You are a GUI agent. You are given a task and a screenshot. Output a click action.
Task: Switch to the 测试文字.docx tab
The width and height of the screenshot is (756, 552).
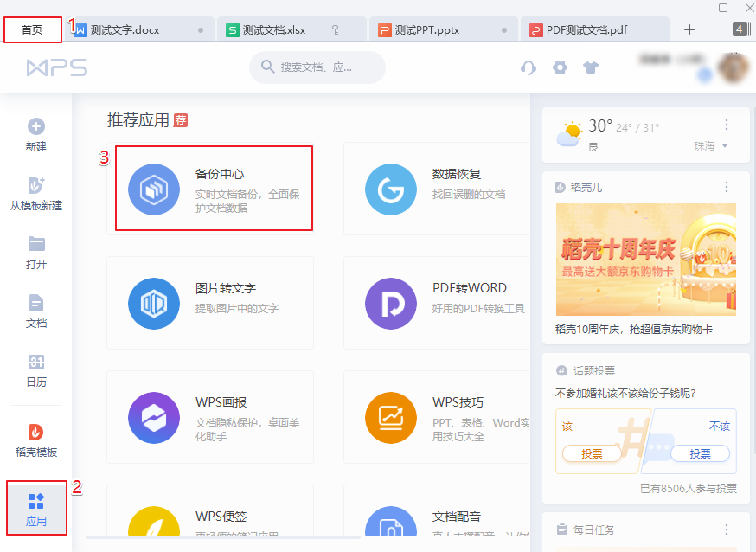click(x=139, y=30)
